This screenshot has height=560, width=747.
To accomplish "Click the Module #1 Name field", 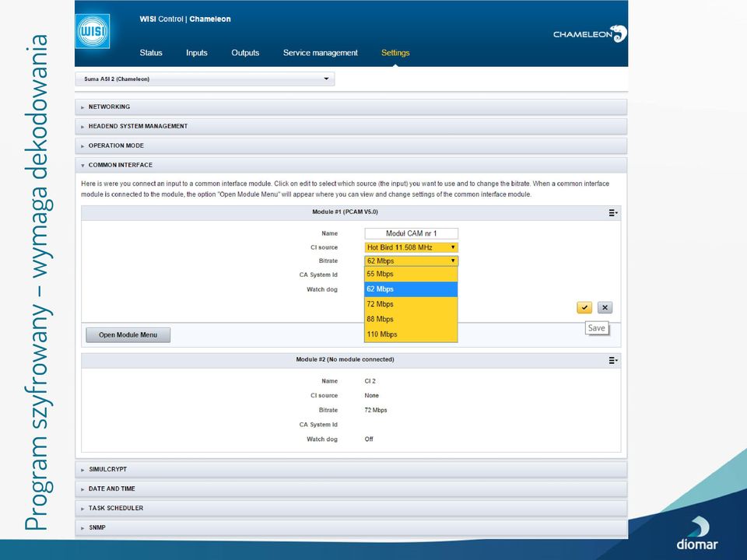I will (x=411, y=233).
